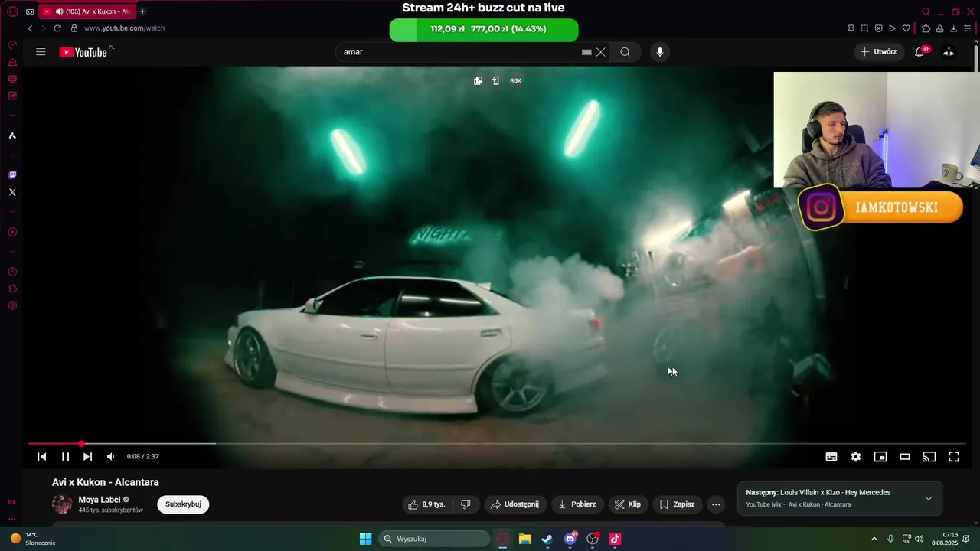Open the Opera tab islands workspace icon

[30, 11]
